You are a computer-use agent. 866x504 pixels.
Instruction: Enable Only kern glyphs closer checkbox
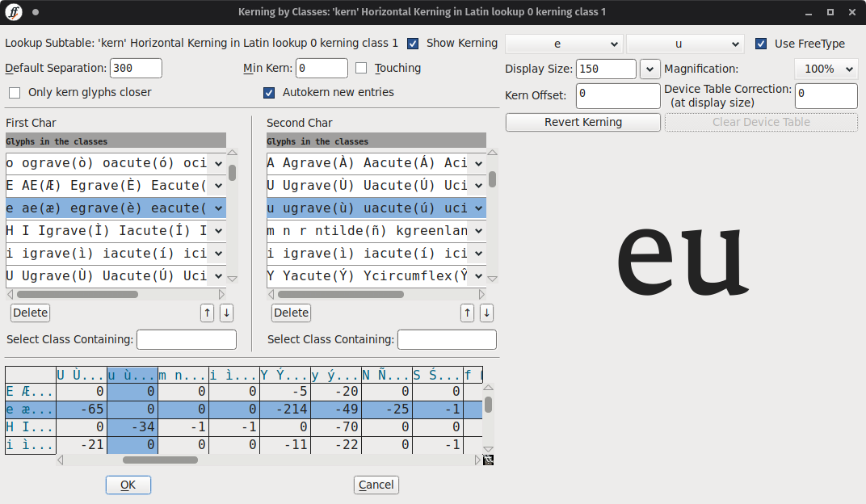[15, 93]
